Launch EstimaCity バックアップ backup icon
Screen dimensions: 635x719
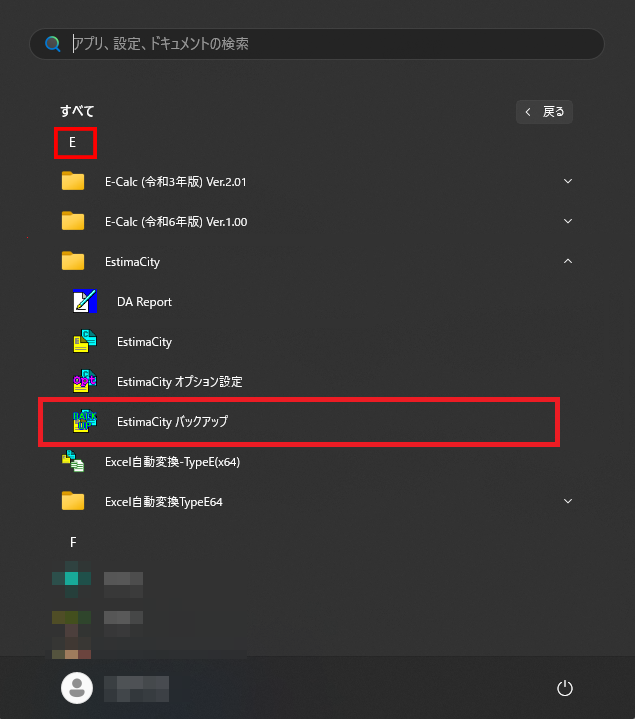85,421
